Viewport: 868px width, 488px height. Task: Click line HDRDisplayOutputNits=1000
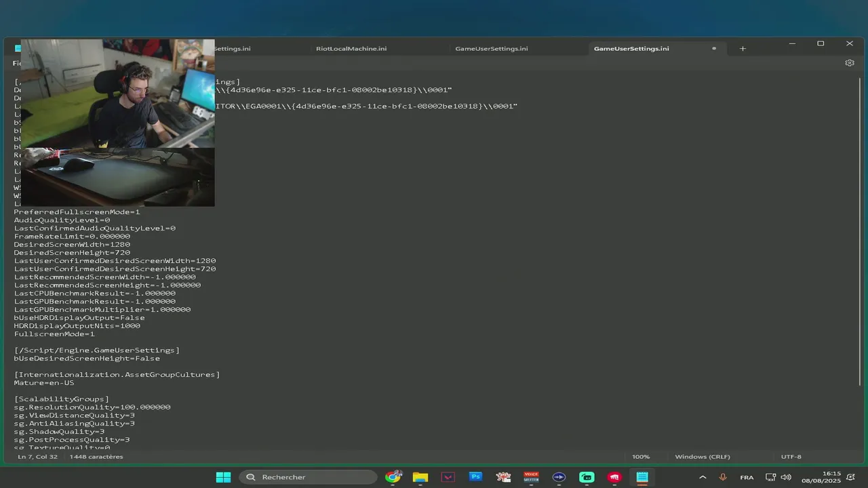[x=77, y=326]
